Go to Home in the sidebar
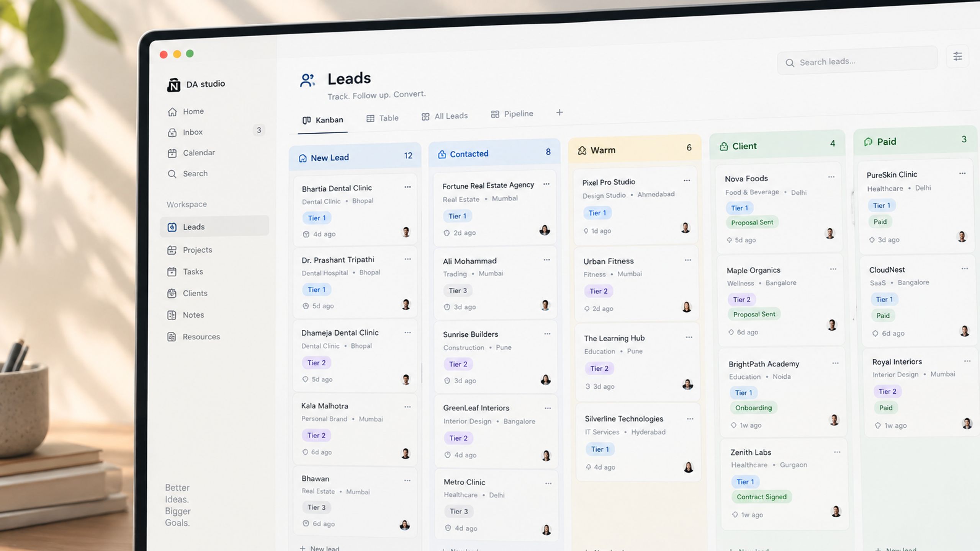Viewport: 980px width, 551px height. coord(186,111)
